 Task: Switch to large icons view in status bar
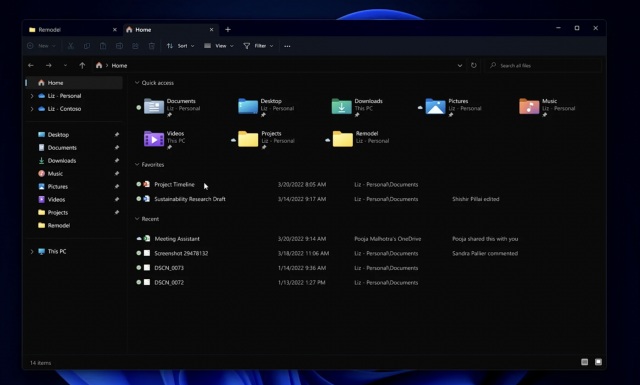coord(598,362)
